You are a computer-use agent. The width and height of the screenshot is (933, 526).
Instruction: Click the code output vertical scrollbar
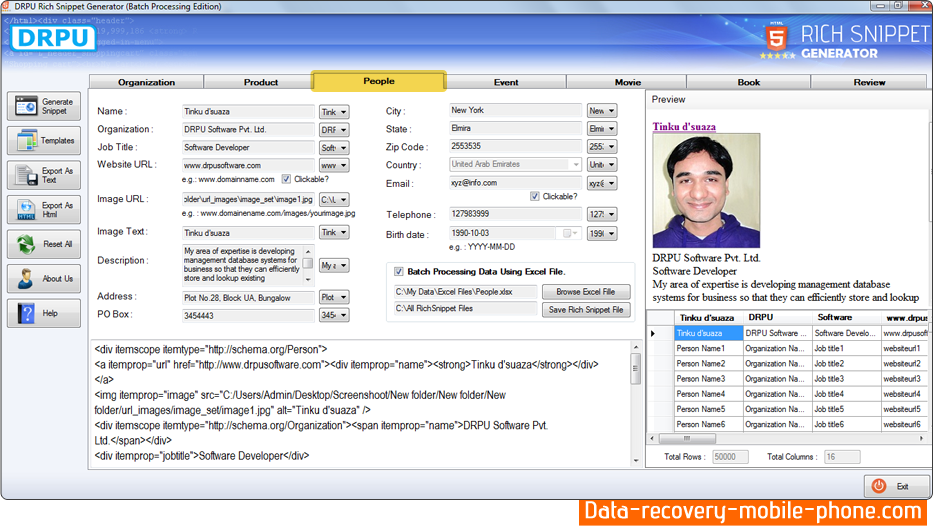tap(635, 403)
